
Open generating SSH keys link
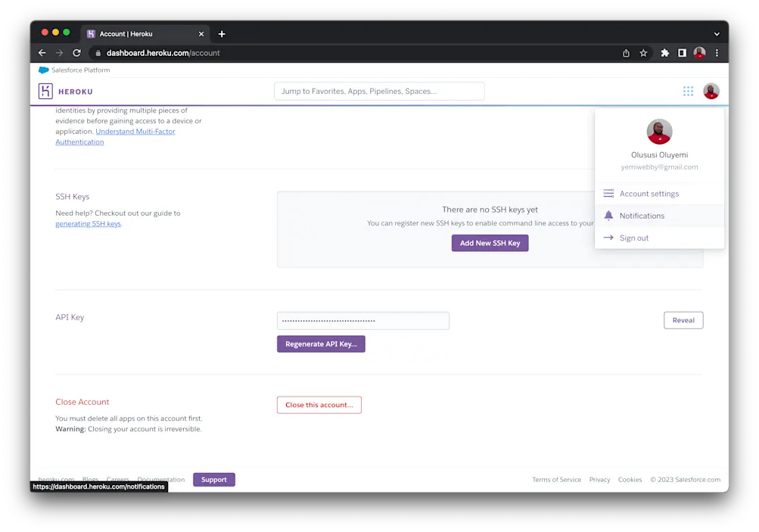88,224
